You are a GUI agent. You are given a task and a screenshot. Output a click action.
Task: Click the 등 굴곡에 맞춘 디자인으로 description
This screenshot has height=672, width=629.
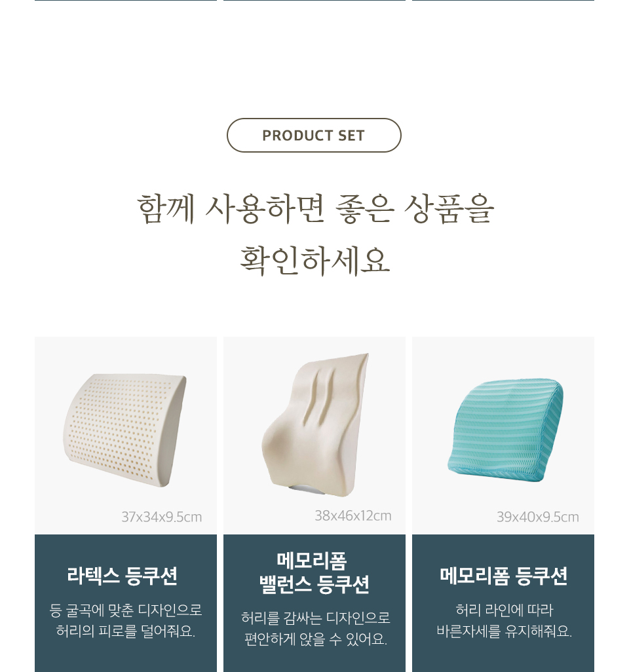point(126,610)
